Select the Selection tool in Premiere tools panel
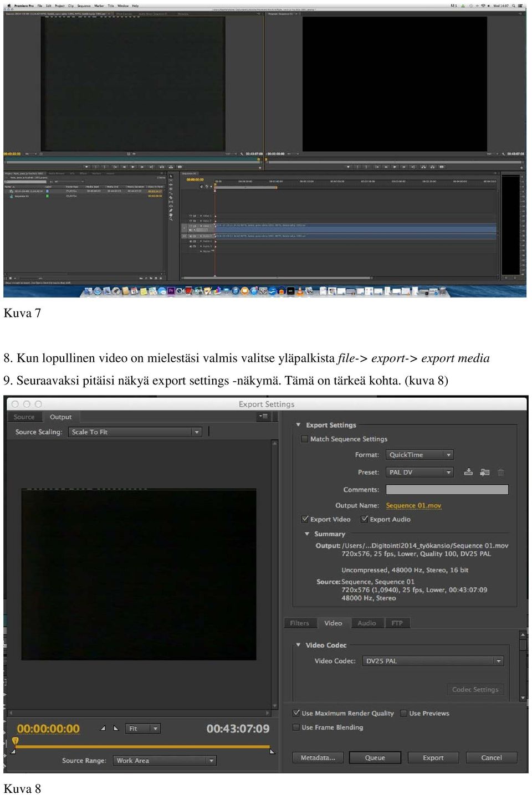This screenshot has width=532, height=795. coord(171,176)
